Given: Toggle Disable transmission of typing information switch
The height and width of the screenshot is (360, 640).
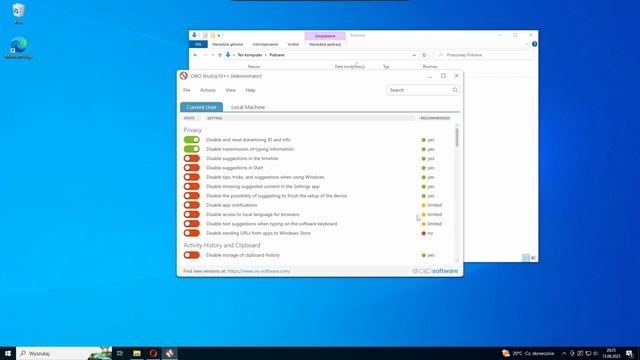Looking at the screenshot, I should click(x=191, y=149).
